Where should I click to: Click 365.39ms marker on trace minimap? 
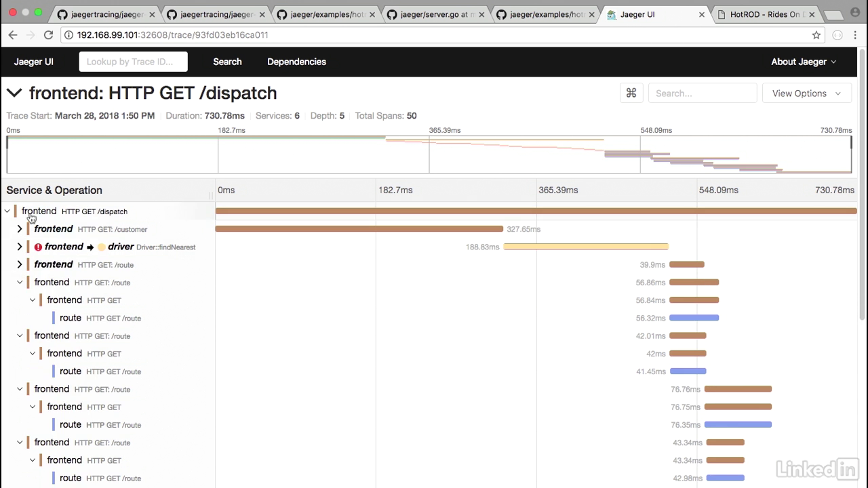pos(445,130)
